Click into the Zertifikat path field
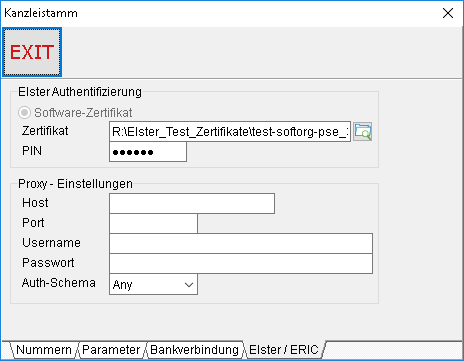 [230, 132]
